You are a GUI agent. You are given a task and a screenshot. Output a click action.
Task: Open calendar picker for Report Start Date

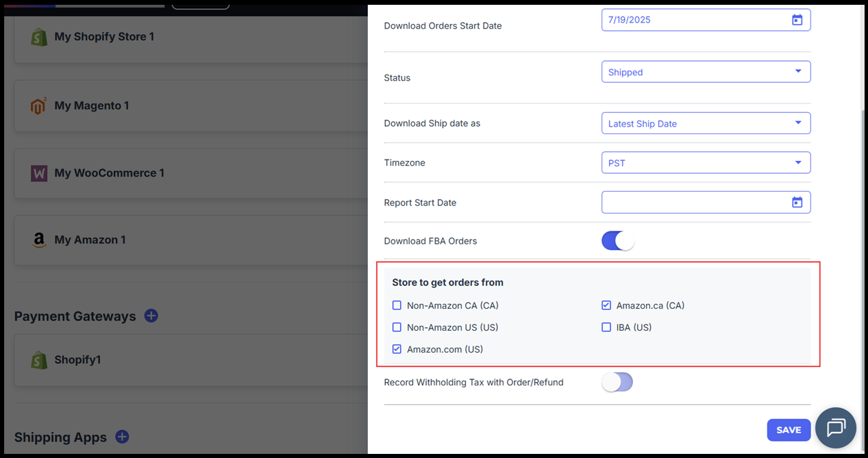point(797,202)
